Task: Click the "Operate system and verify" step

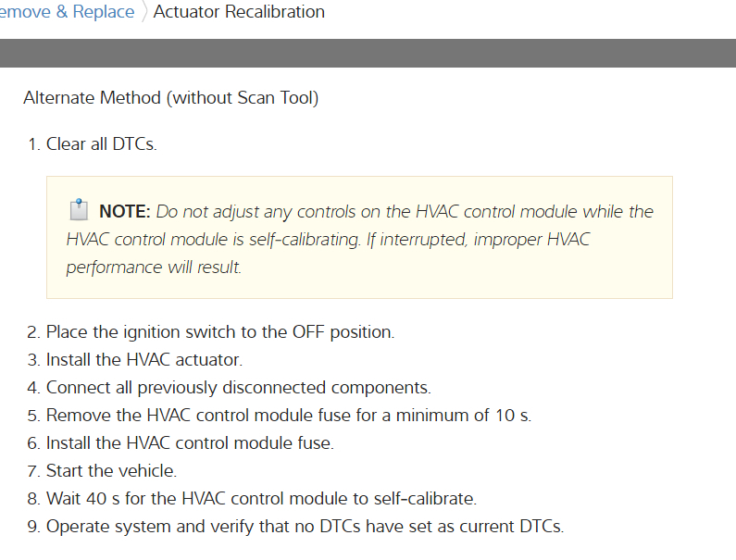Action: (305, 527)
